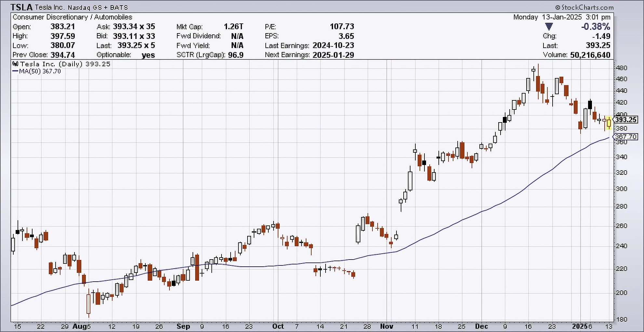Click the Sep label on date axis
644x332 pixels.
click(183, 326)
